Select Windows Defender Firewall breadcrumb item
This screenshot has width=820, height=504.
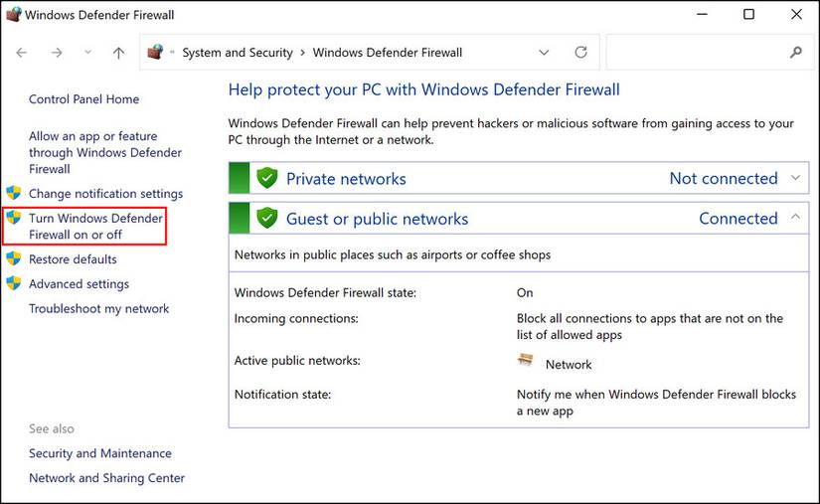388,53
